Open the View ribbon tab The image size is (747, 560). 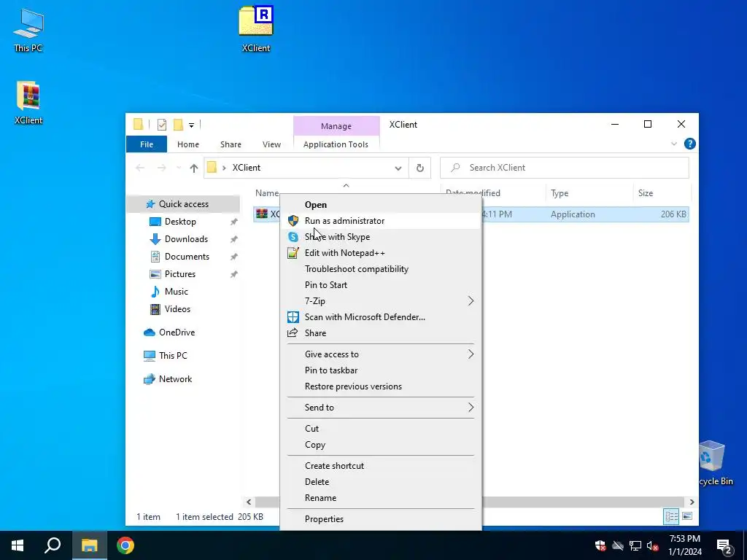tap(271, 144)
